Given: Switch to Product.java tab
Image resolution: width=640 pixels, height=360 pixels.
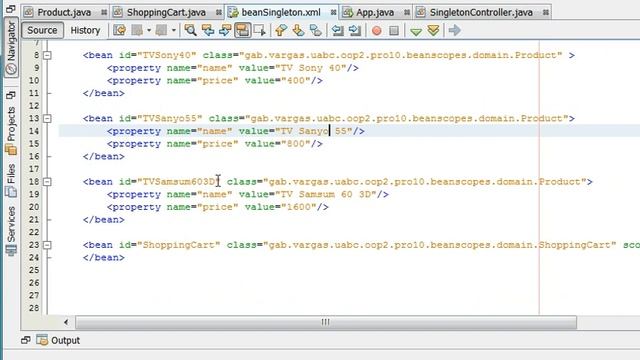Looking at the screenshot, I should tap(64, 12).
